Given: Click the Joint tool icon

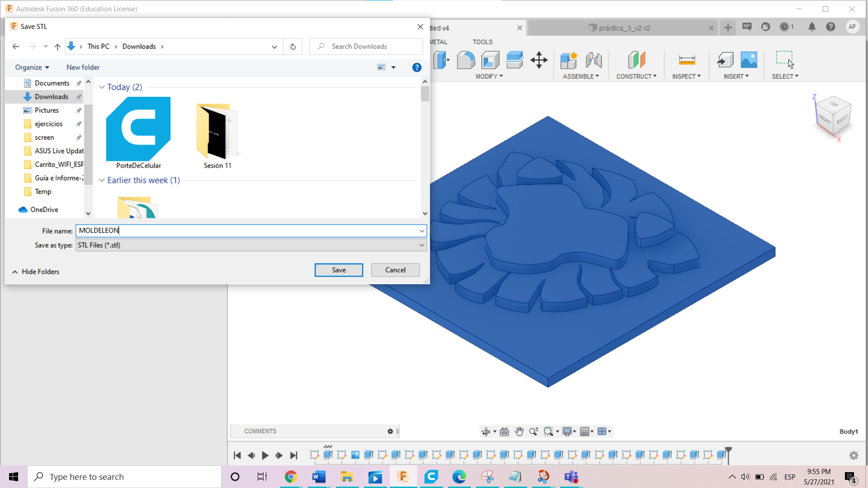Looking at the screenshot, I should pyautogui.click(x=594, y=60).
